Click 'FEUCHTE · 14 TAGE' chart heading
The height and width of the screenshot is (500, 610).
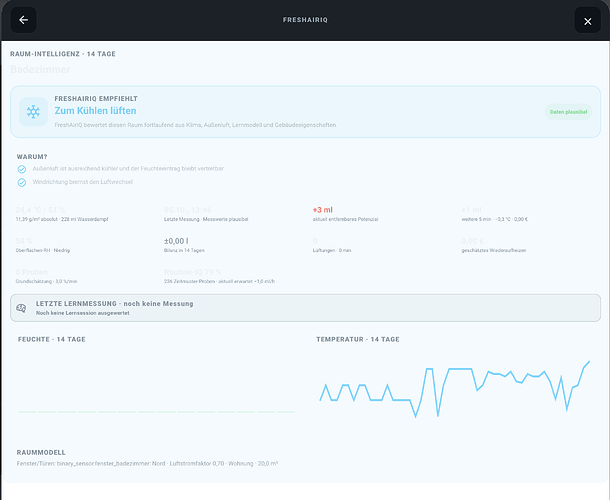(x=52, y=340)
